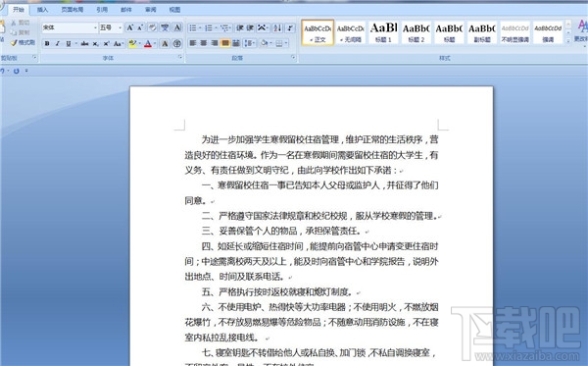
Task: Switch to the Insert (插入) tab
Action: pos(42,10)
